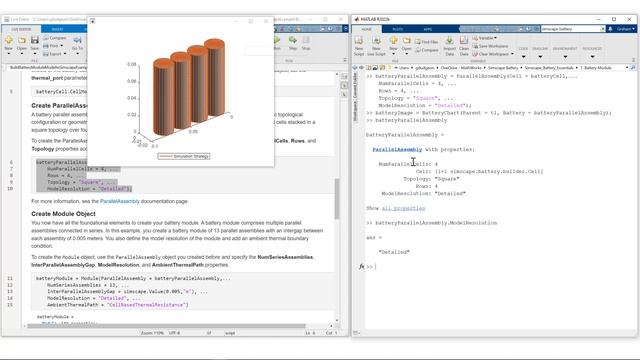This screenshot has height=360, width=640.
Task: Click the Go To icon in Live Editor
Action: click(x=77, y=40)
